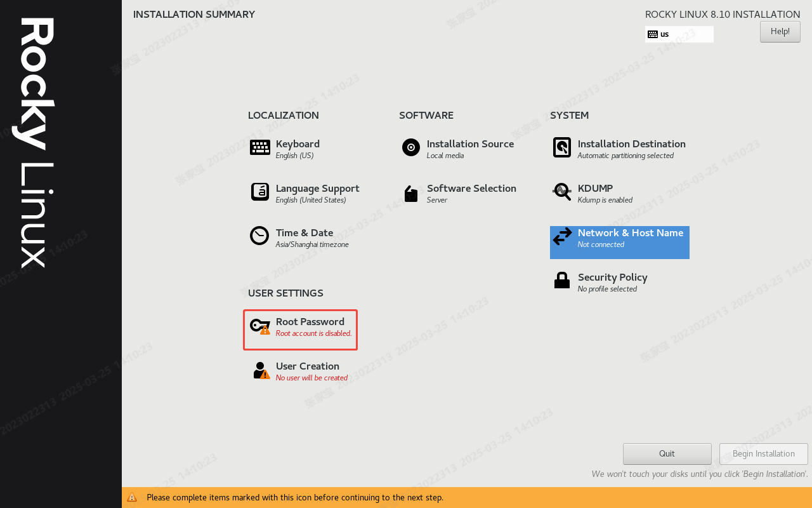This screenshot has height=508, width=812.
Task: Open Keyboard layout settings icon
Action: (x=260, y=147)
